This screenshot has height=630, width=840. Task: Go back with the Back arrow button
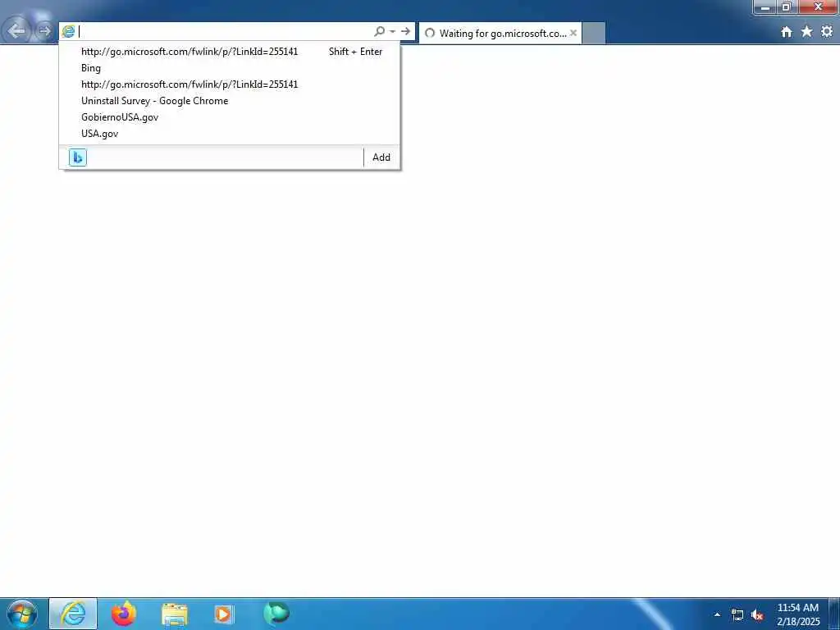coord(17,31)
